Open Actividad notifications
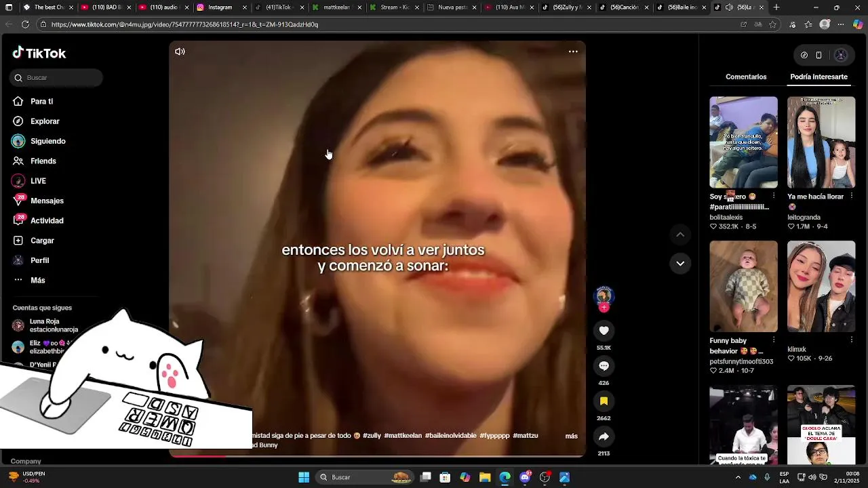Image resolution: width=868 pixels, height=488 pixels. point(47,221)
